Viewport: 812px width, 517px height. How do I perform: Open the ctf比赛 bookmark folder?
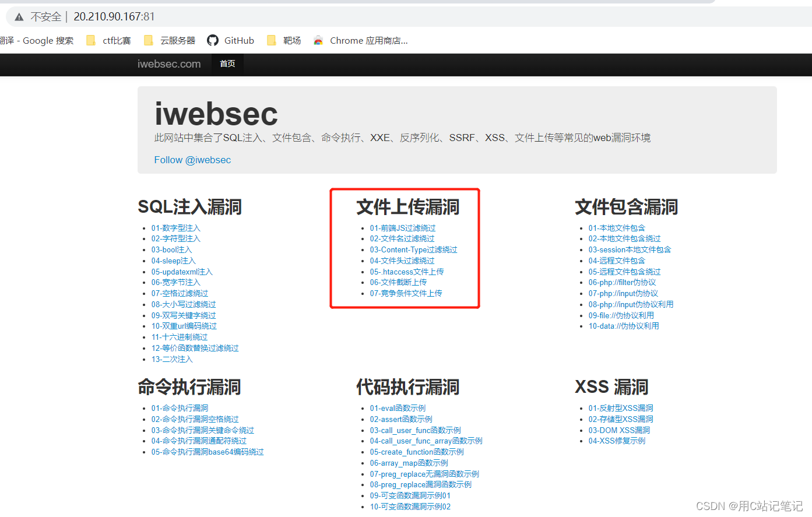[x=108, y=40]
